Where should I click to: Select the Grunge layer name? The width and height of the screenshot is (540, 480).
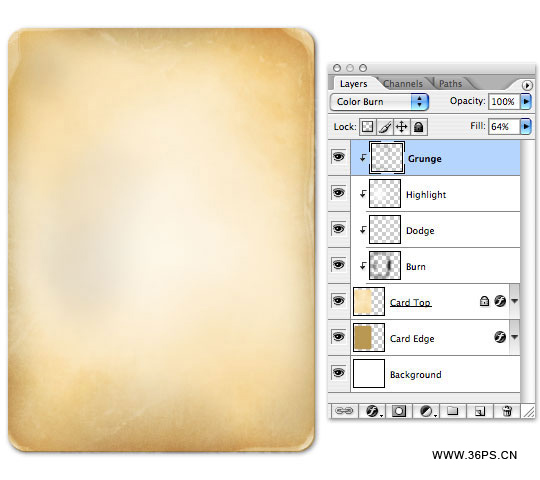click(425, 159)
